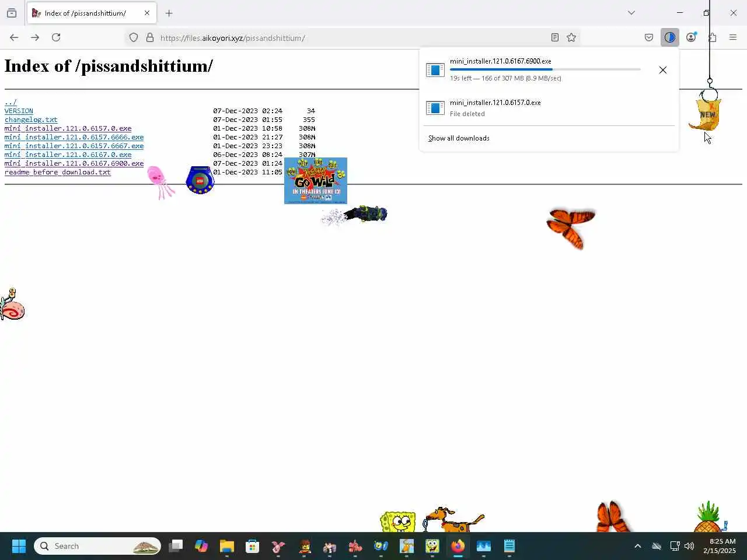Open the volume speaker tray icon
Screen dimensions: 747x560
tap(689, 546)
